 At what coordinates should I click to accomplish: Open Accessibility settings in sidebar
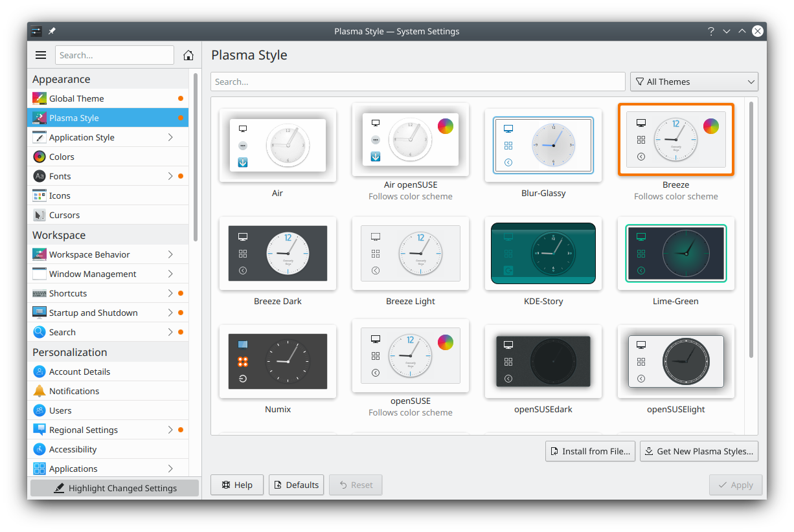point(73,449)
